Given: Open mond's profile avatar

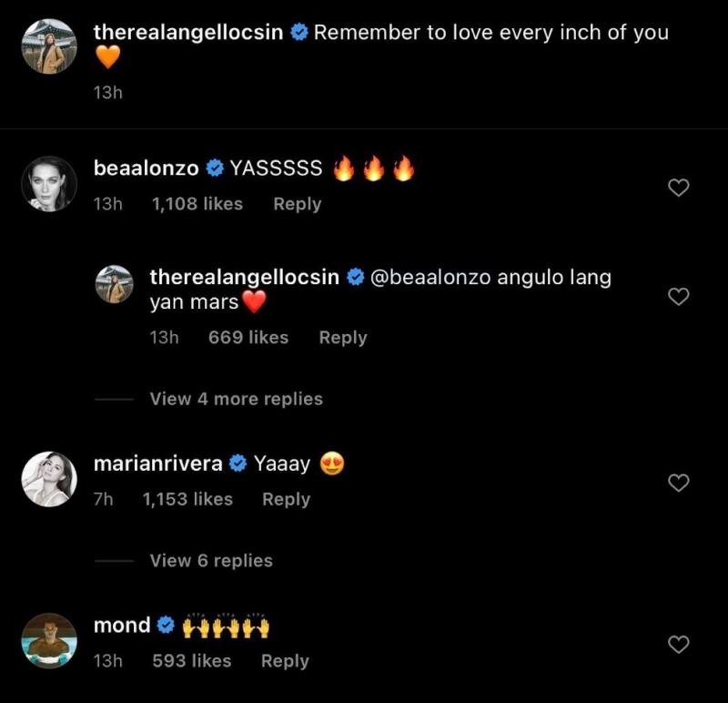Looking at the screenshot, I should click(48, 641).
